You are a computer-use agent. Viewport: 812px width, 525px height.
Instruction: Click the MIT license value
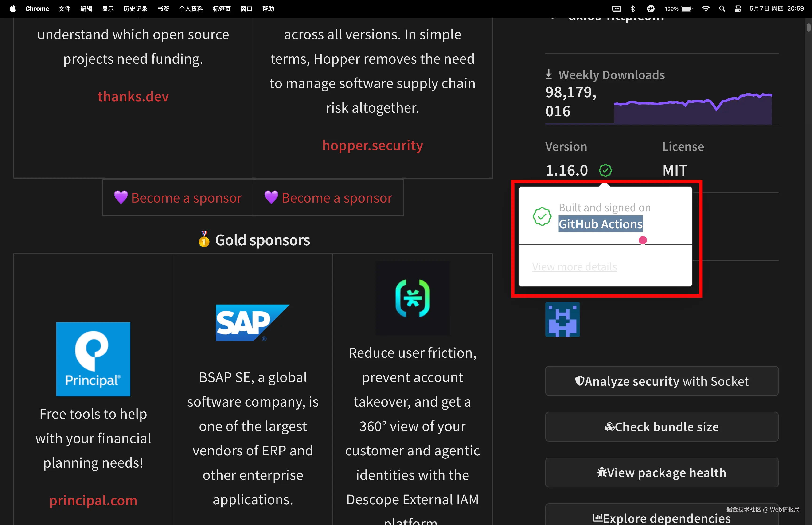(675, 170)
